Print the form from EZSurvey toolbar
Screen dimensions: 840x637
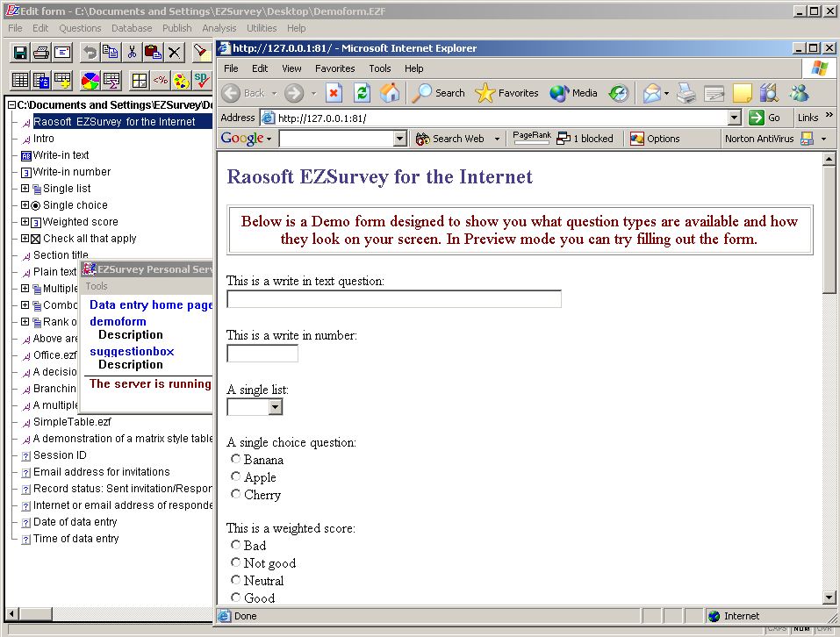click(41, 53)
